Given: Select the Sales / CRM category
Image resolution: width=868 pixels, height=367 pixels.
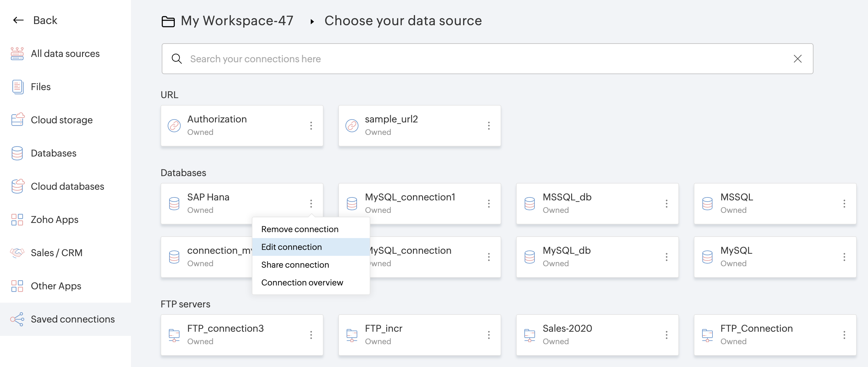Looking at the screenshot, I should coord(56,253).
